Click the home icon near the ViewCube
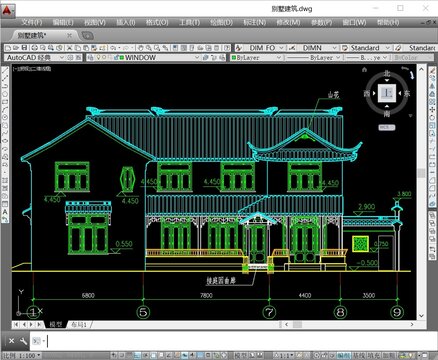The image size is (438, 360). point(364,70)
